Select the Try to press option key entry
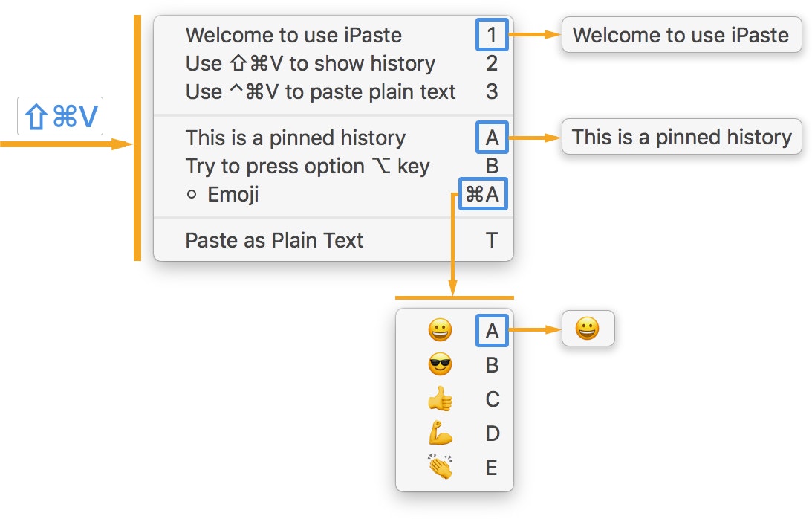The height and width of the screenshot is (519, 812). [x=308, y=165]
